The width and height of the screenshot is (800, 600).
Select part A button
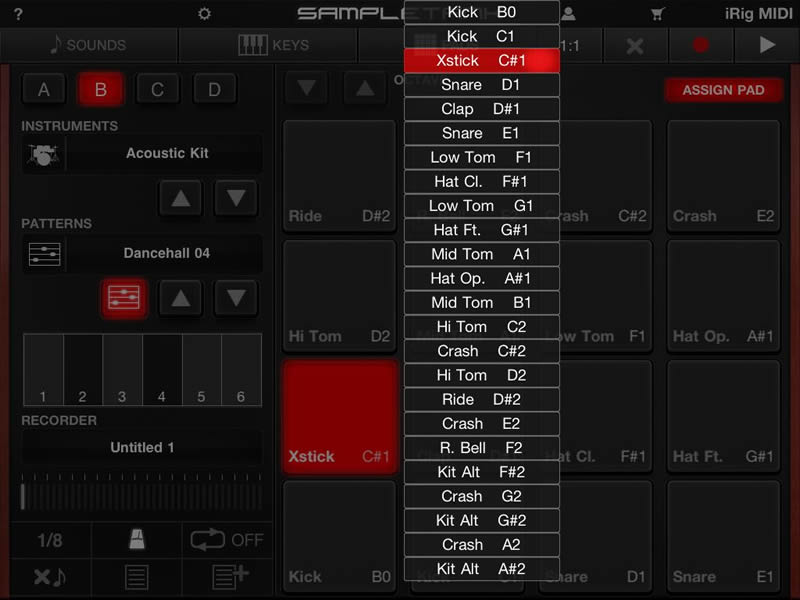44,90
